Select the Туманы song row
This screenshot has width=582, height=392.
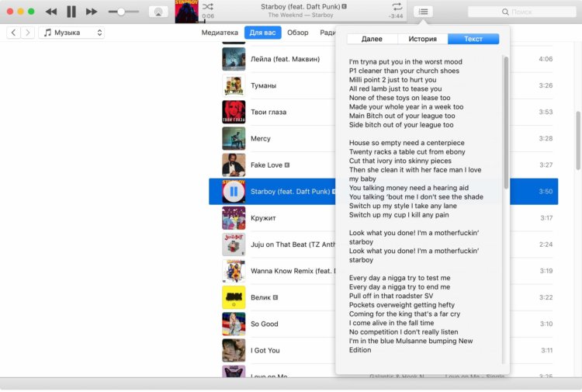264,85
